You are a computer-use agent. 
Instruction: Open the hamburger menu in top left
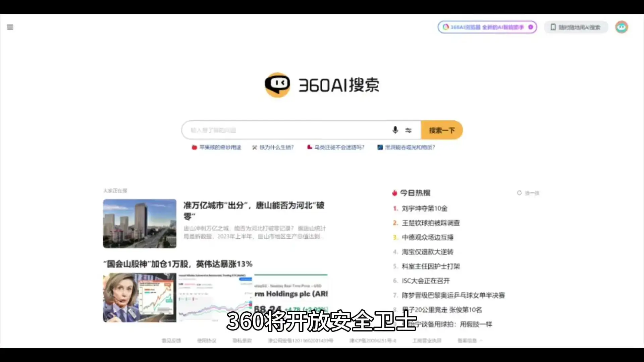(x=10, y=27)
